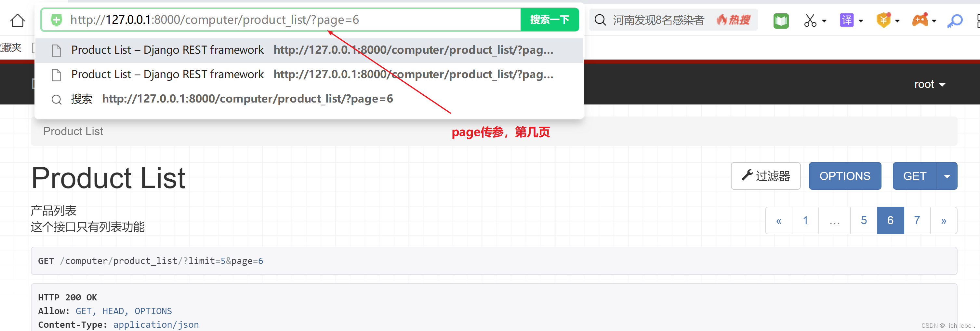Expand the GET format dropdown caret
Screen dimensions: 980x331
tap(947, 176)
